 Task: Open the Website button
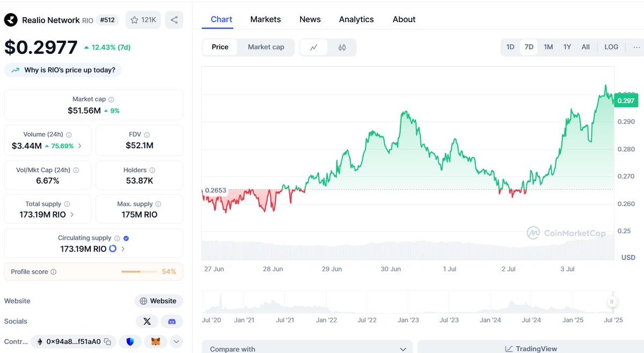pyautogui.click(x=159, y=301)
